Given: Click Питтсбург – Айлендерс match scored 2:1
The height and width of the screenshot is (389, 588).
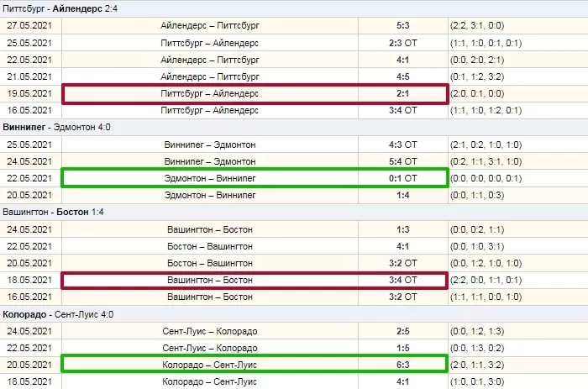Looking at the screenshot, I should click(x=210, y=93).
